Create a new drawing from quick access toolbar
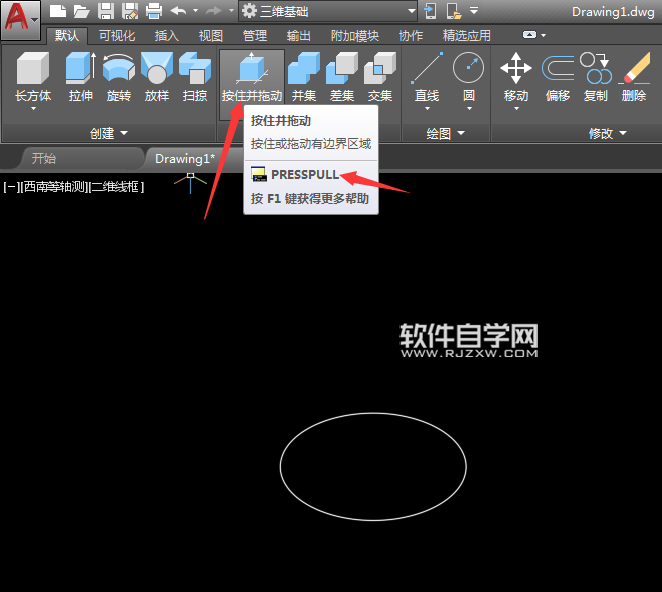The image size is (662, 592). (x=58, y=11)
